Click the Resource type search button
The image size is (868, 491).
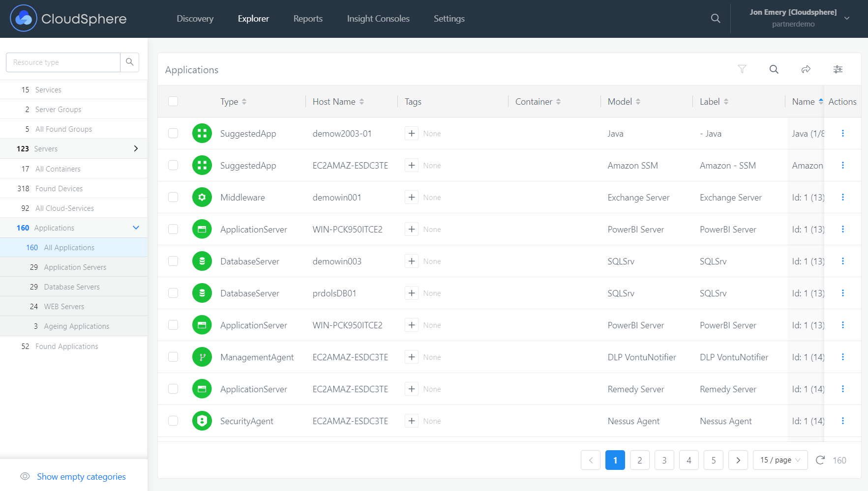tap(130, 62)
